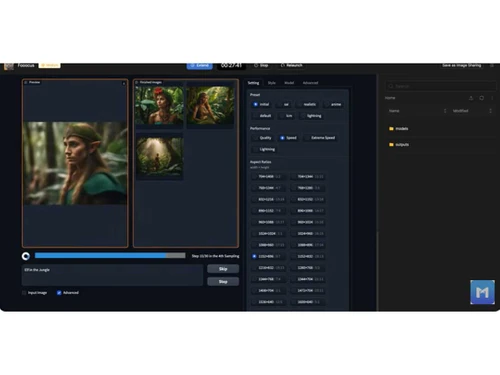Click the refresh icon in file panel

click(x=482, y=98)
